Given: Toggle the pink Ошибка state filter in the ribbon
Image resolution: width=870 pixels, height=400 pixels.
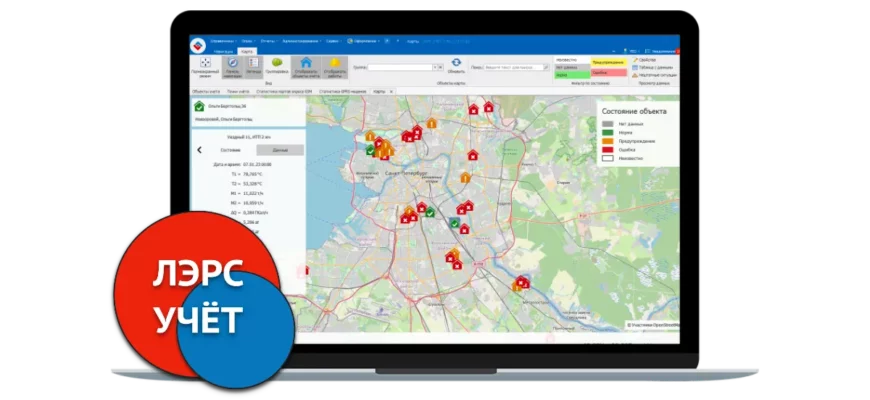Looking at the screenshot, I should click(x=609, y=73).
